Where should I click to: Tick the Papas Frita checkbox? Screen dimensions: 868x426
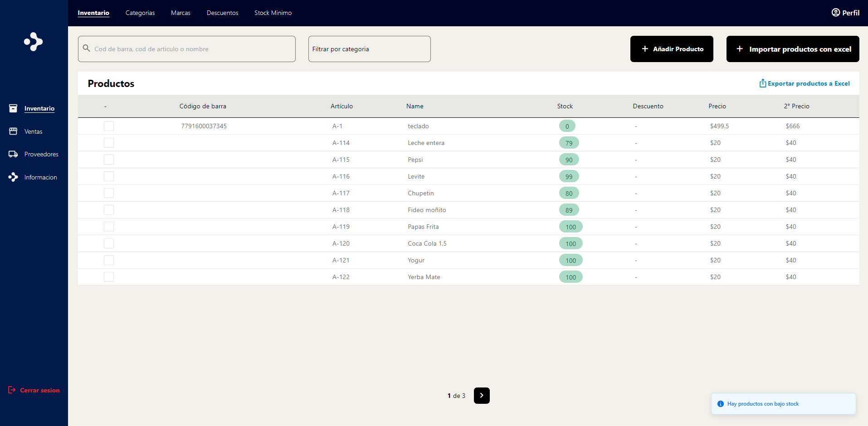[x=109, y=227]
